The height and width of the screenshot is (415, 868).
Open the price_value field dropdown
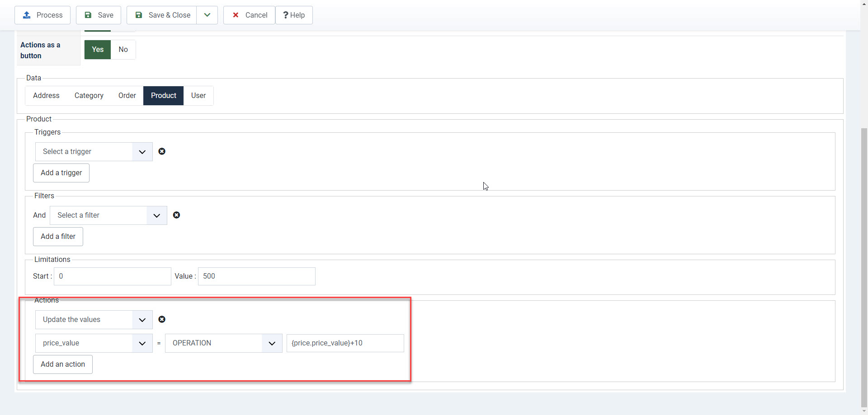(94, 343)
